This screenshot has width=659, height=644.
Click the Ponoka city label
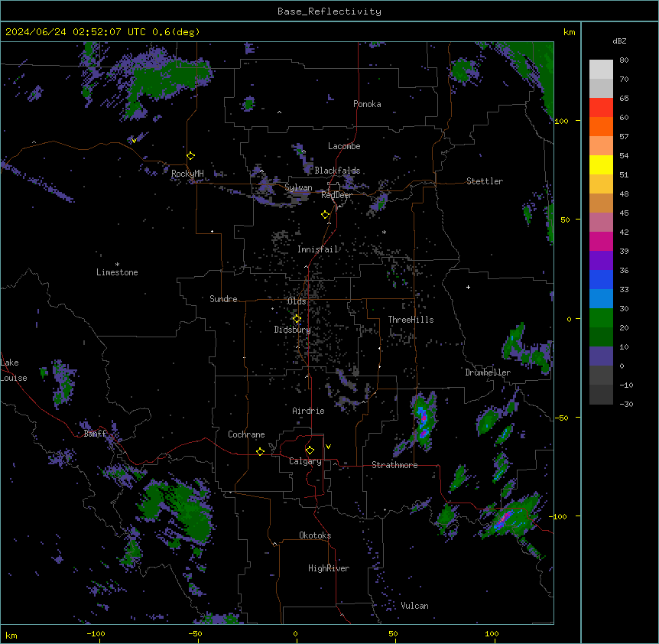point(367,104)
